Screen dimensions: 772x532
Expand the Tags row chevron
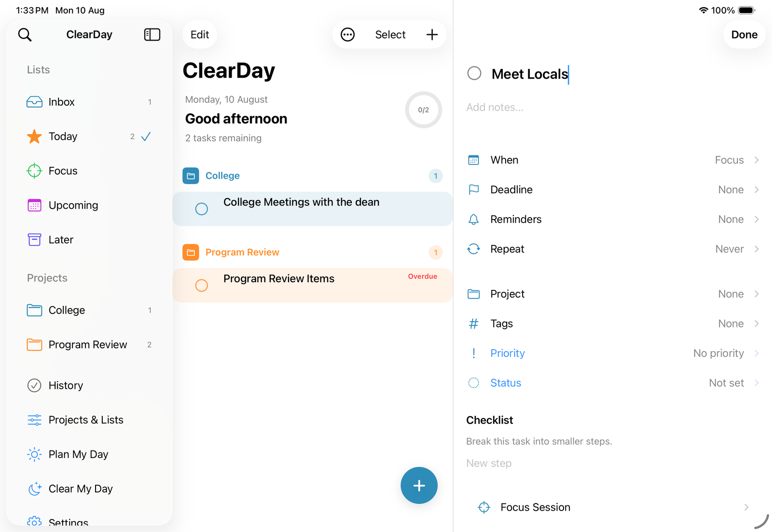pos(757,324)
